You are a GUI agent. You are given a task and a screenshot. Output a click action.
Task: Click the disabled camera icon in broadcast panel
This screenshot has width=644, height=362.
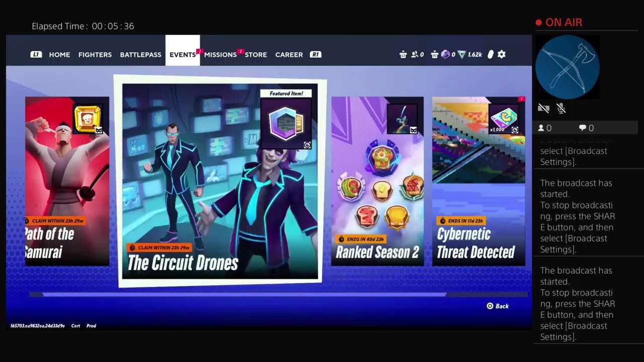543,108
